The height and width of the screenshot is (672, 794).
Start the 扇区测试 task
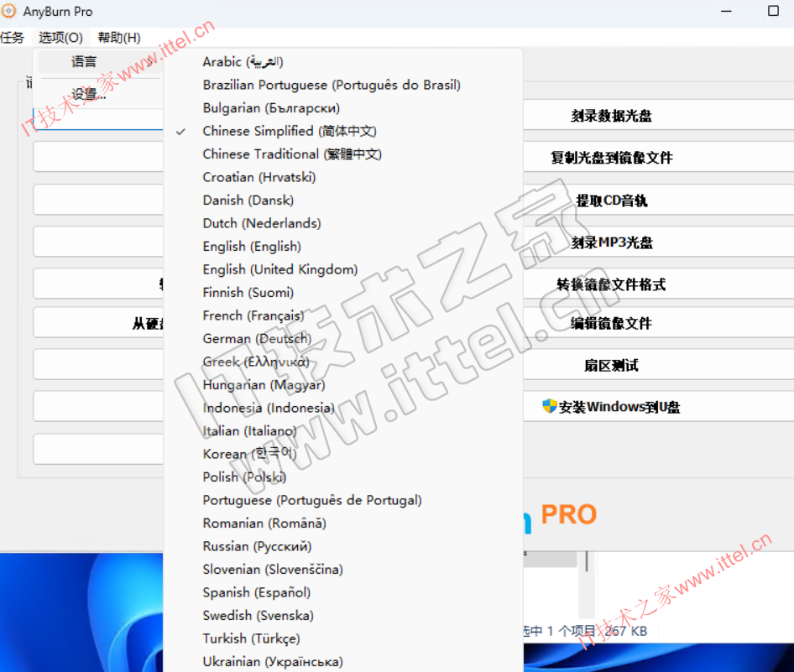tap(611, 366)
